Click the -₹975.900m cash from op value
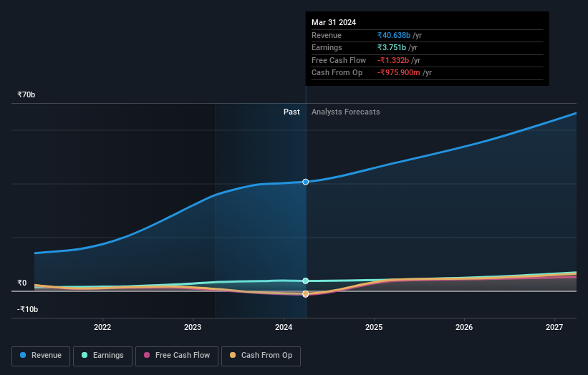 (x=399, y=73)
